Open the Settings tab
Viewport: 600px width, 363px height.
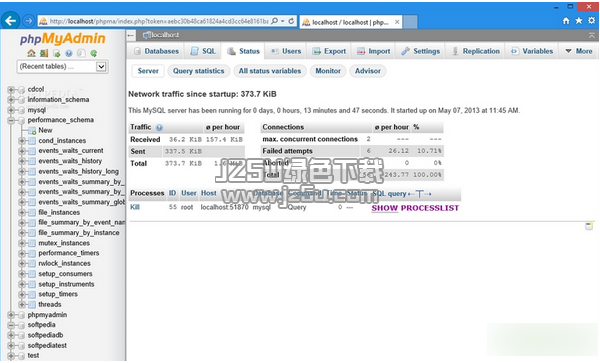click(x=421, y=51)
